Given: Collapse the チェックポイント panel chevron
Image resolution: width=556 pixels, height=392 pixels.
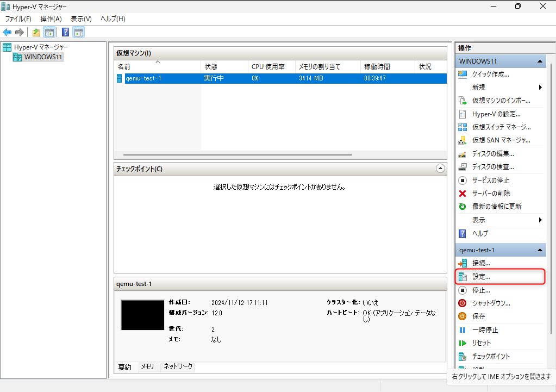Looking at the screenshot, I should 440,169.
